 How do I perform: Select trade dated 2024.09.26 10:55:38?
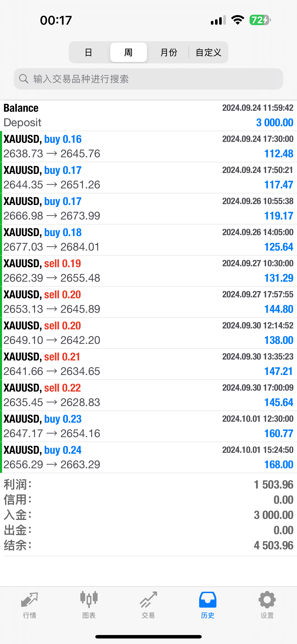pyautogui.click(x=148, y=209)
